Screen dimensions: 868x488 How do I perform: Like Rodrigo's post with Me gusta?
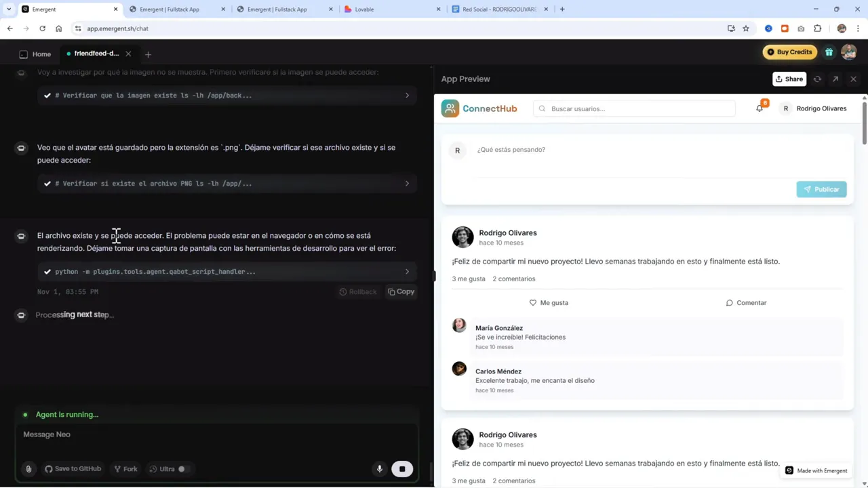[x=548, y=302]
